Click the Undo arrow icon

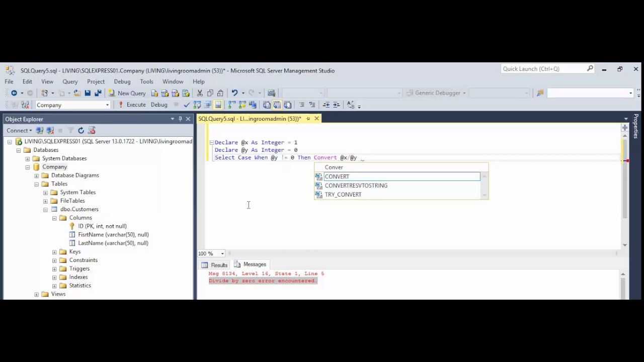pos(234,93)
